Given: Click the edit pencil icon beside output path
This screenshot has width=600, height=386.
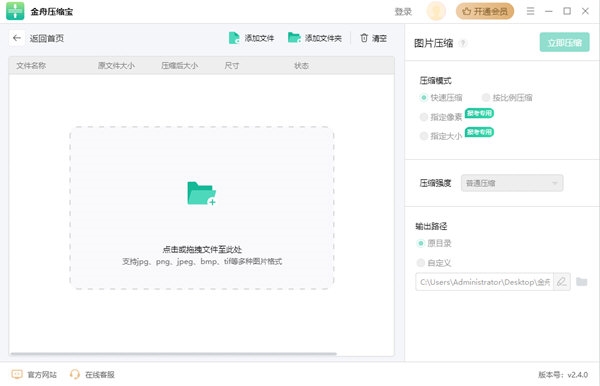Looking at the screenshot, I should tap(561, 282).
